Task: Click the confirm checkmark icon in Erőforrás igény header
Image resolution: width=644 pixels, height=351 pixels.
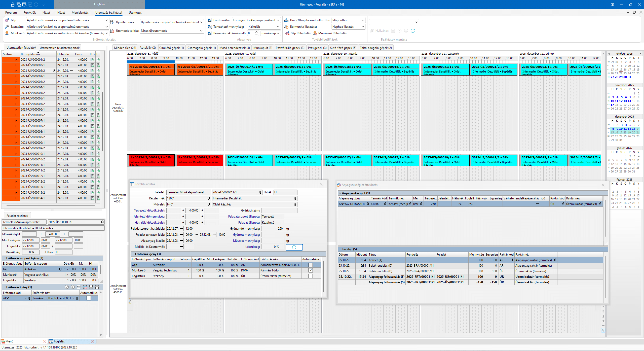Action: (x=67, y=287)
